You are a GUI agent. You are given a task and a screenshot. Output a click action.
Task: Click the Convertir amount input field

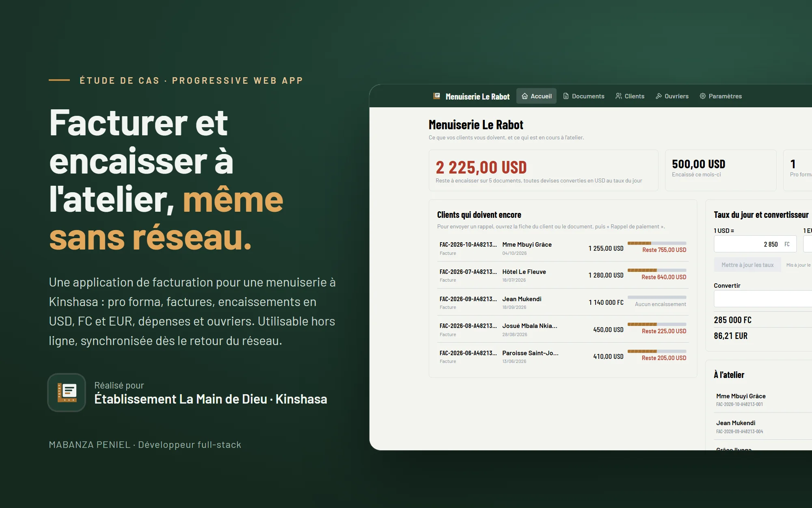763,299
